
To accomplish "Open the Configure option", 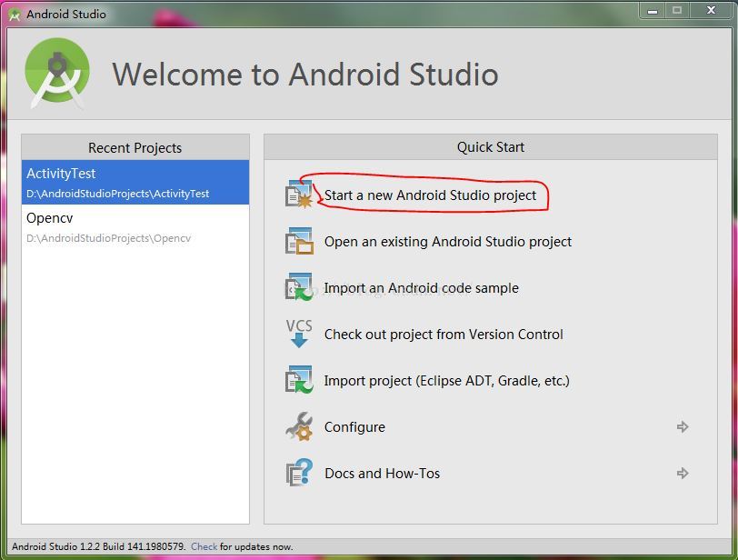I will [354, 427].
